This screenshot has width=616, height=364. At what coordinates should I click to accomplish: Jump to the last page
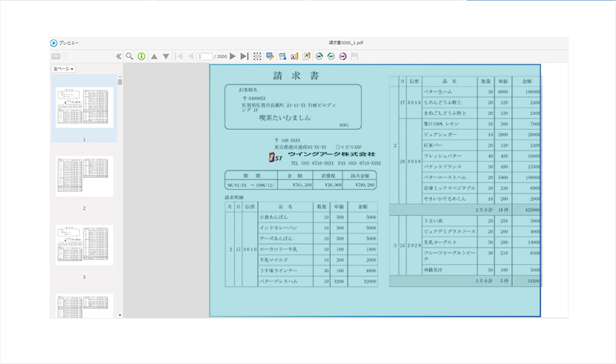click(245, 56)
